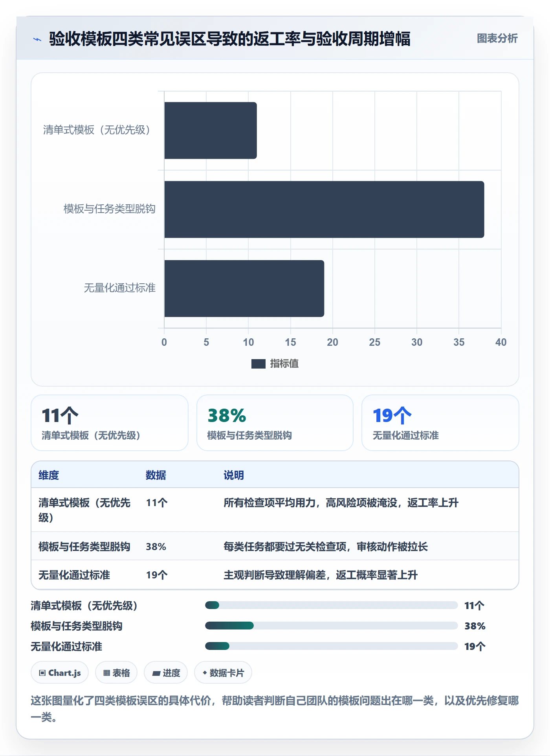Screen dimensions: 550x756
Task: Click the 维度 table column header
Action: coord(49,475)
